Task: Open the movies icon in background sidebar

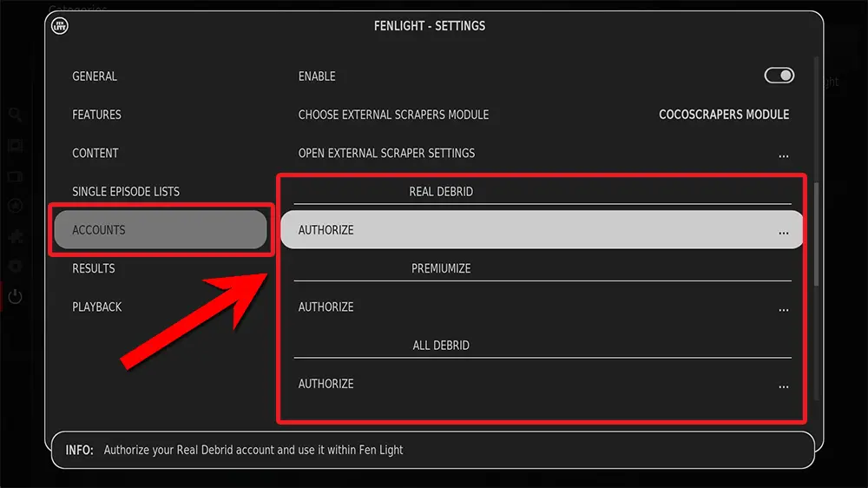Action: tap(15, 146)
